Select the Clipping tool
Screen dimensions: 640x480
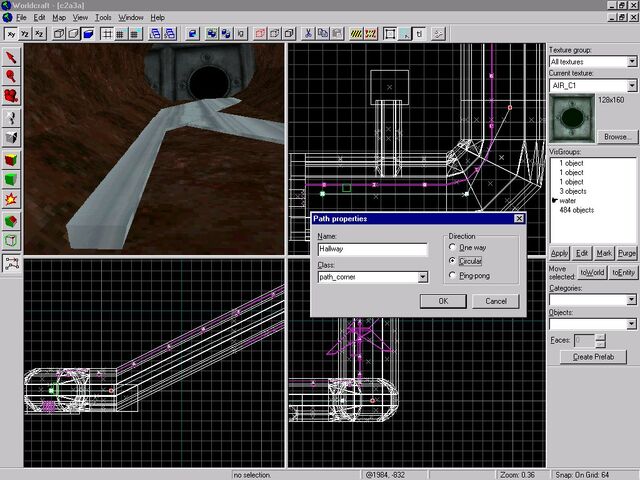click(x=11, y=221)
